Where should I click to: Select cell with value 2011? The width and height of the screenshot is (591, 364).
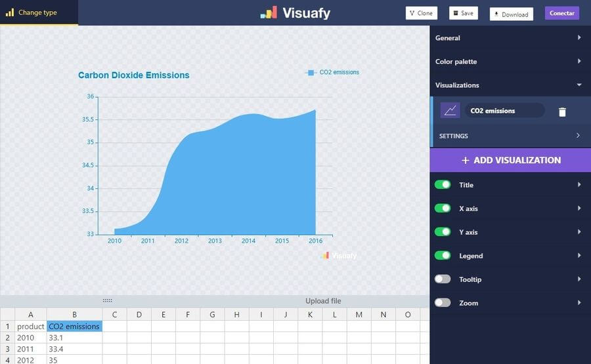[30, 349]
